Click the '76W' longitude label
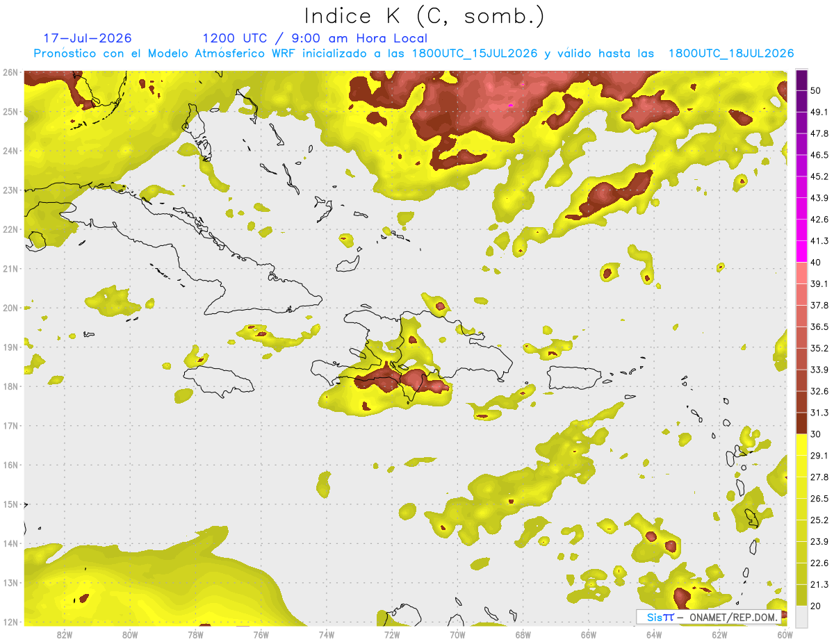The image size is (834, 644). tap(261, 634)
